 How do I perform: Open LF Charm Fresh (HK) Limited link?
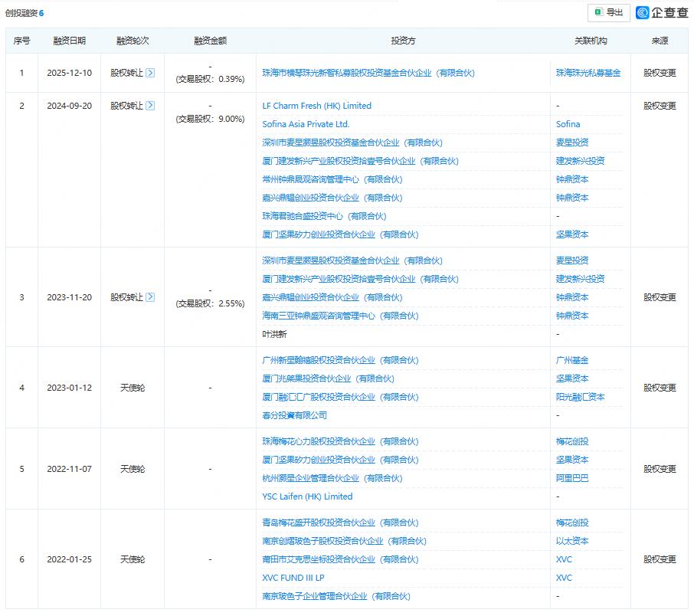pos(316,106)
